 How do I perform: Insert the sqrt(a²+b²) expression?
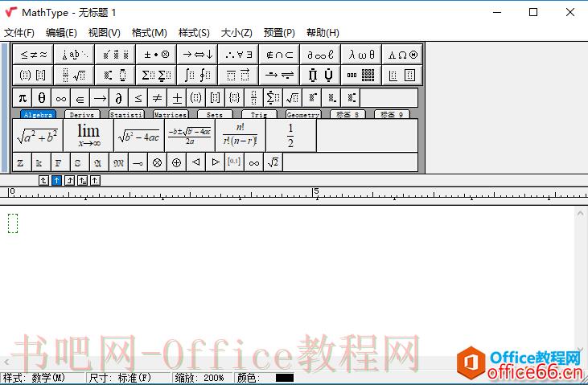[38, 136]
